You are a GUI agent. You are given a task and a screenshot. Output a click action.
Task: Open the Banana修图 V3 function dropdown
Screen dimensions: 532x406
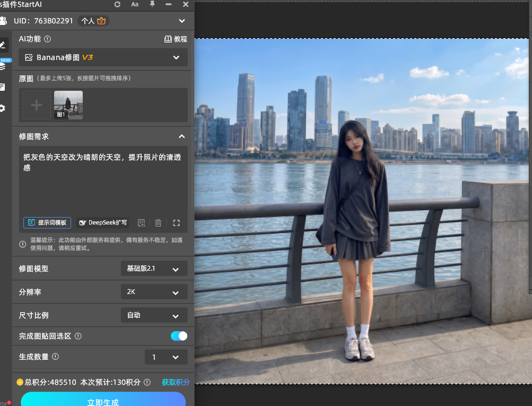tap(103, 57)
